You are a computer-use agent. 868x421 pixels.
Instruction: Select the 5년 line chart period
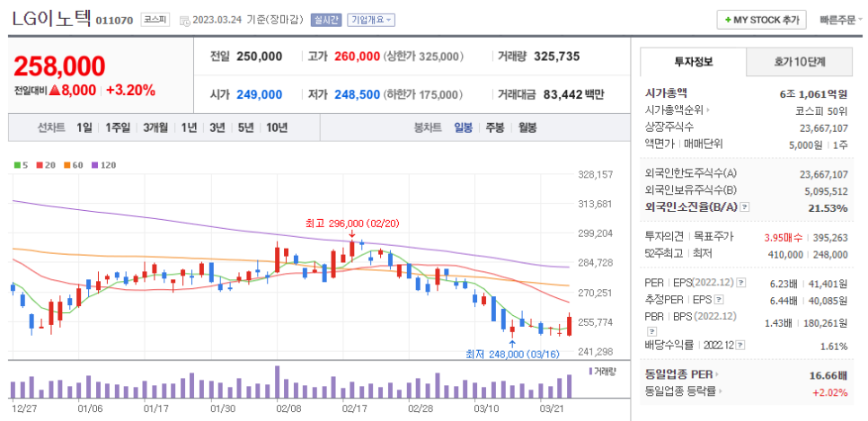coord(246,127)
